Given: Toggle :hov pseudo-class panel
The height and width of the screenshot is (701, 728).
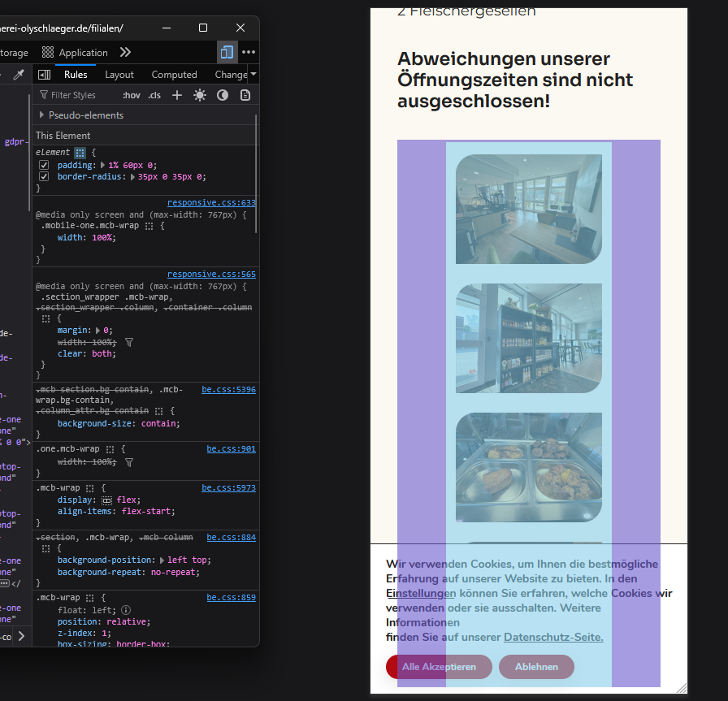Looking at the screenshot, I should 131,95.
